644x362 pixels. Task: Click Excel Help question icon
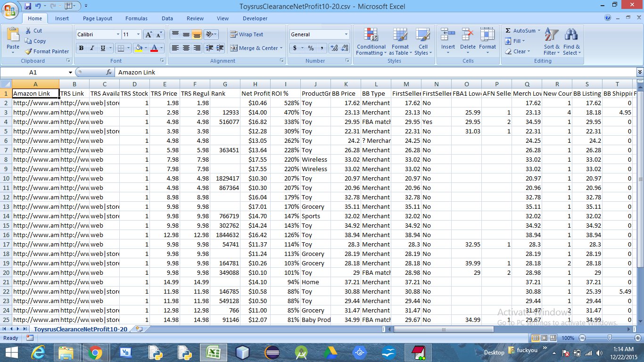(x=608, y=18)
